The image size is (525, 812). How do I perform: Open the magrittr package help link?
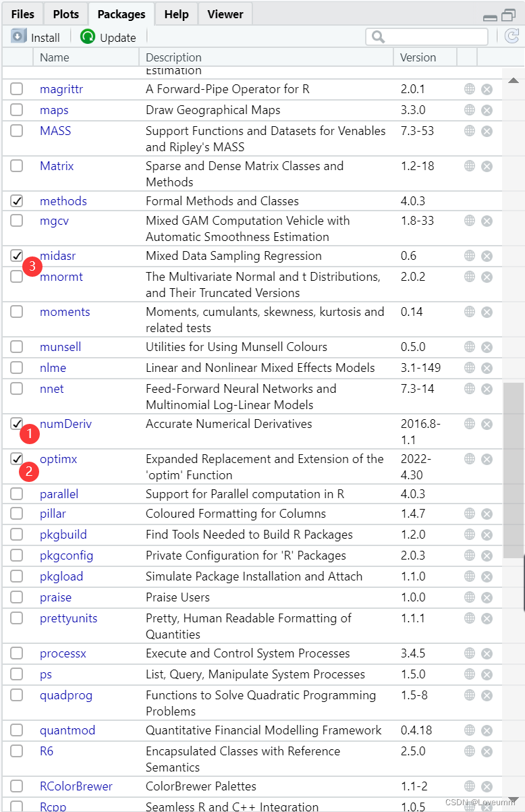(61, 89)
